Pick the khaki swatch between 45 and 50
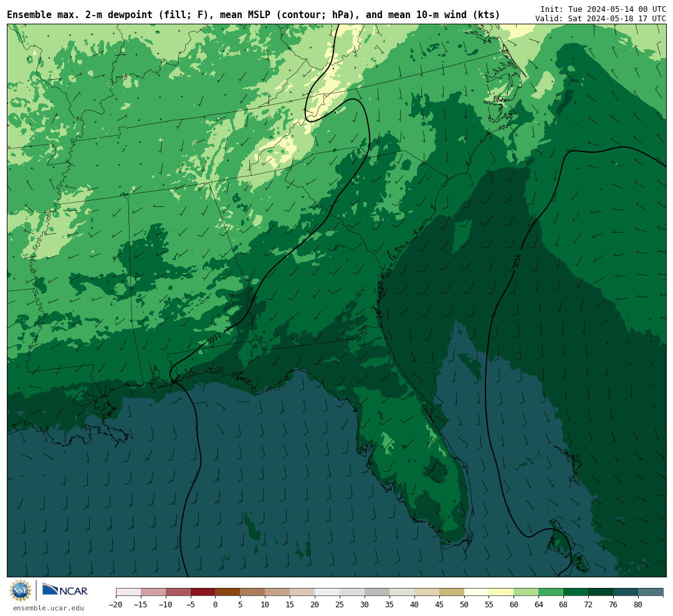Image resolution: width=673 pixels, height=616 pixels. point(452,593)
